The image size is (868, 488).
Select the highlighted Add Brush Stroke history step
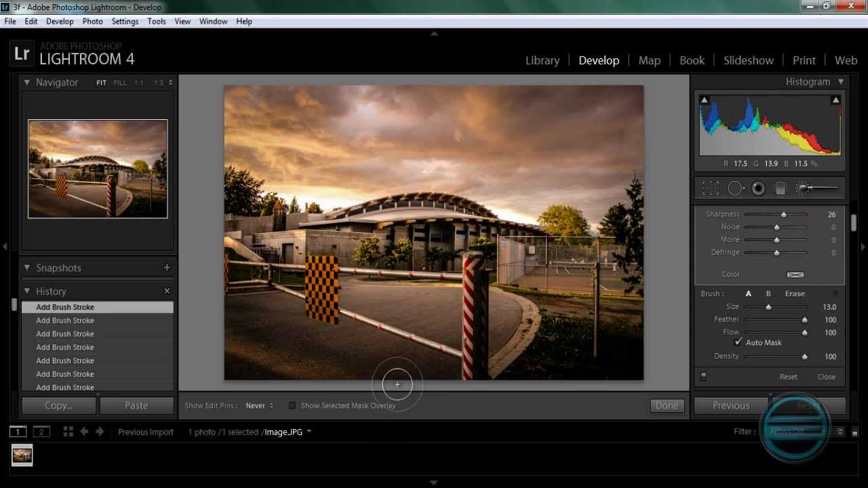[98, 307]
